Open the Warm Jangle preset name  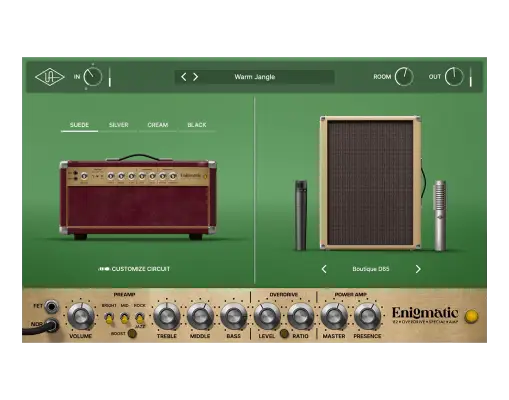[255, 77]
